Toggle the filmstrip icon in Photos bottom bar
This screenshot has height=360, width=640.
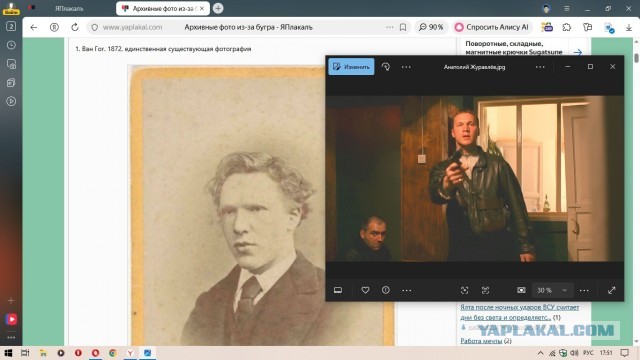(x=338, y=290)
